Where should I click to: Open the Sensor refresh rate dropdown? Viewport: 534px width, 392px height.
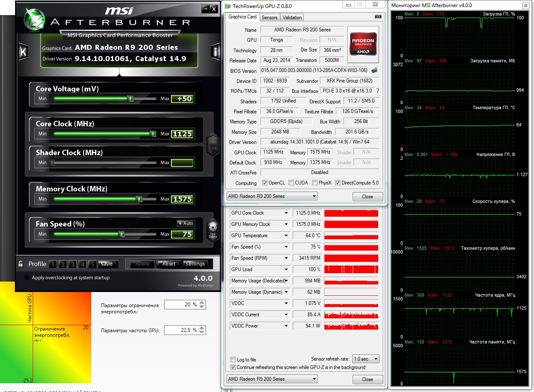coord(365,359)
